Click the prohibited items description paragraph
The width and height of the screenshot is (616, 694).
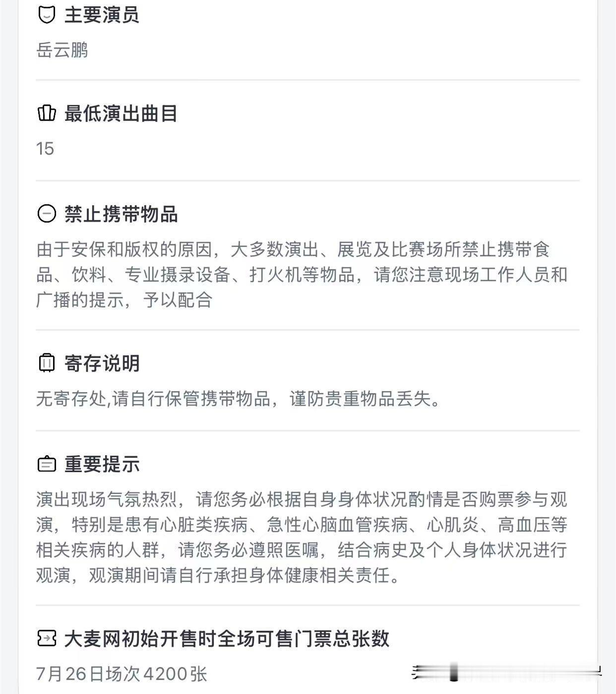point(302,274)
